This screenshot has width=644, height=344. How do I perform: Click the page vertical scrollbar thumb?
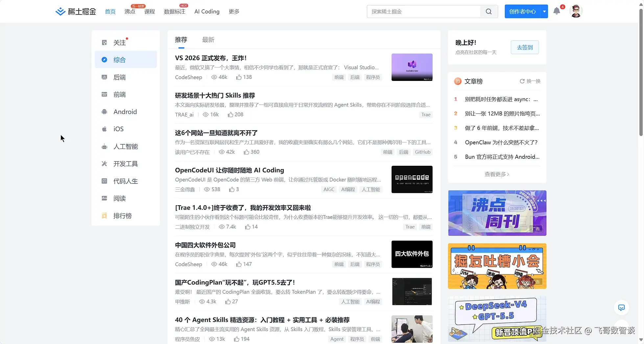[641, 72]
